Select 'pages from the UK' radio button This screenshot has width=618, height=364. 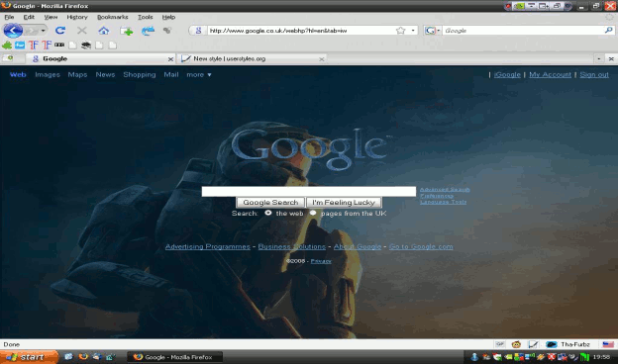[x=313, y=213]
